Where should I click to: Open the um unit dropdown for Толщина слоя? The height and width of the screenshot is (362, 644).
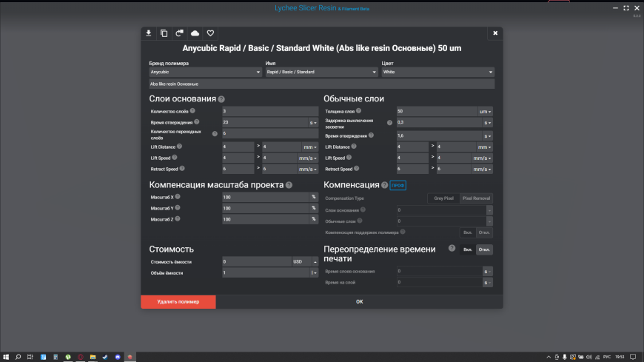click(x=485, y=111)
